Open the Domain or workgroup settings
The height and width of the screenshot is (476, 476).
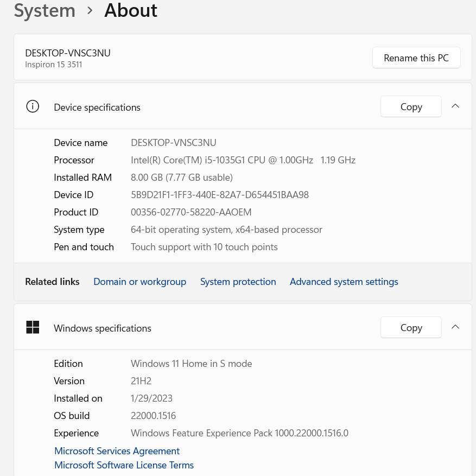point(139,281)
